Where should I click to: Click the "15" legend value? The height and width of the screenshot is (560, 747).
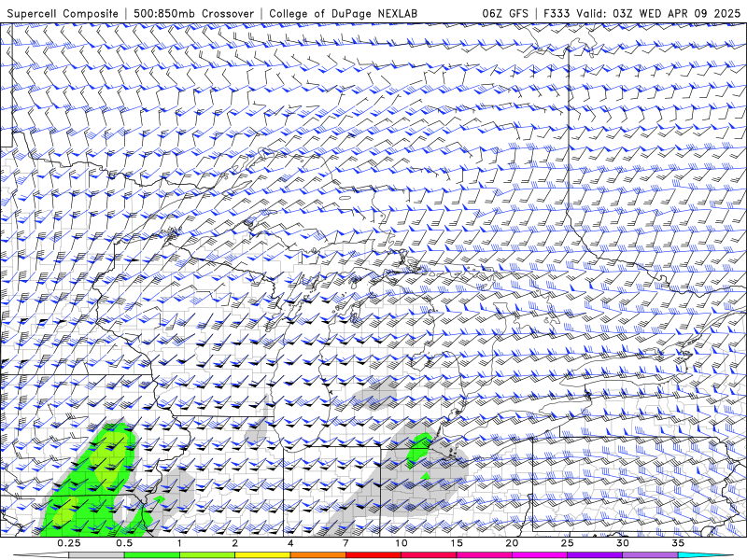pos(457,543)
